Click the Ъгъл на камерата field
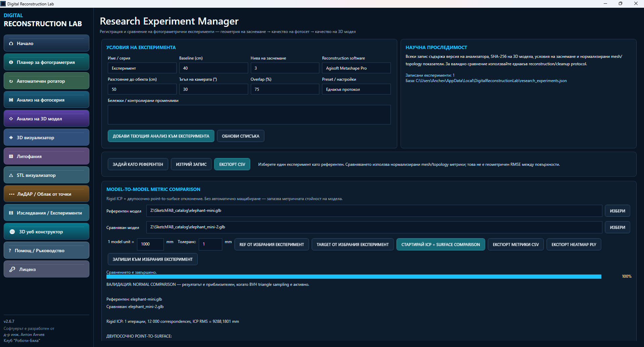644x347 pixels. click(x=214, y=89)
